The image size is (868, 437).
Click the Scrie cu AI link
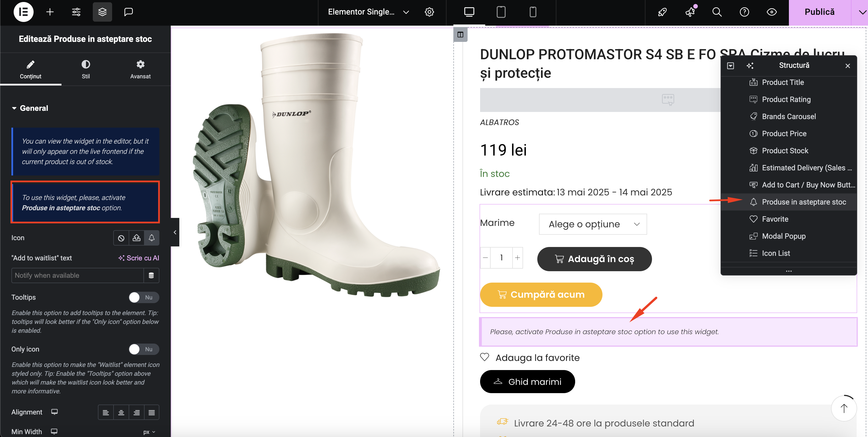[139, 258]
